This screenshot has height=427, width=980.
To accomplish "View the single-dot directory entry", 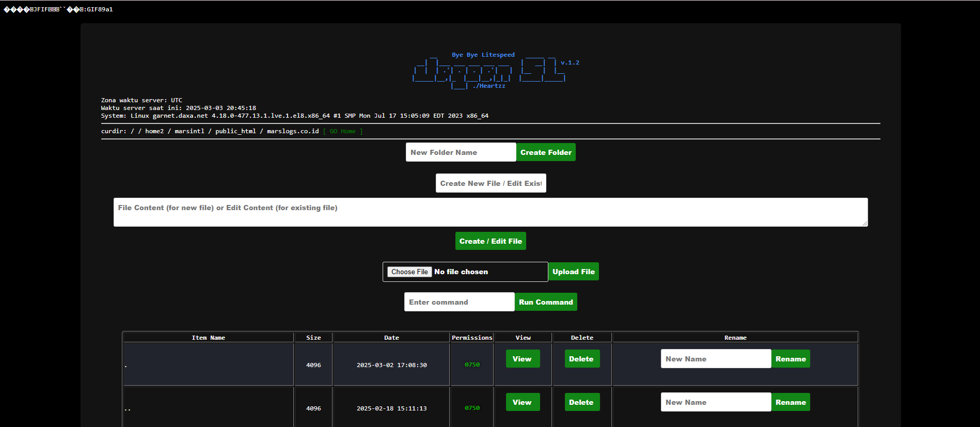I will pos(523,359).
